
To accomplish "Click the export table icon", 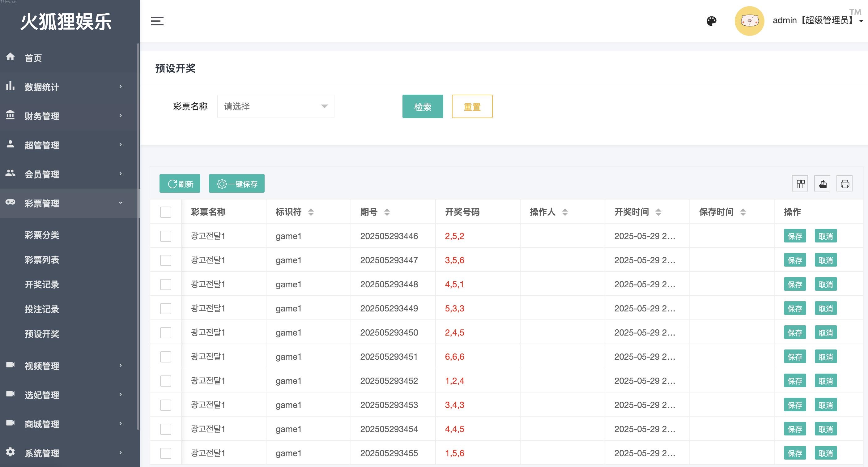I will pos(823,184).
